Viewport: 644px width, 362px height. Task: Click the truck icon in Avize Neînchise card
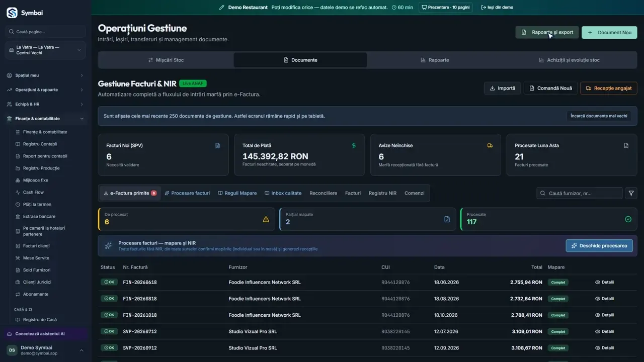tap(490, 146)
